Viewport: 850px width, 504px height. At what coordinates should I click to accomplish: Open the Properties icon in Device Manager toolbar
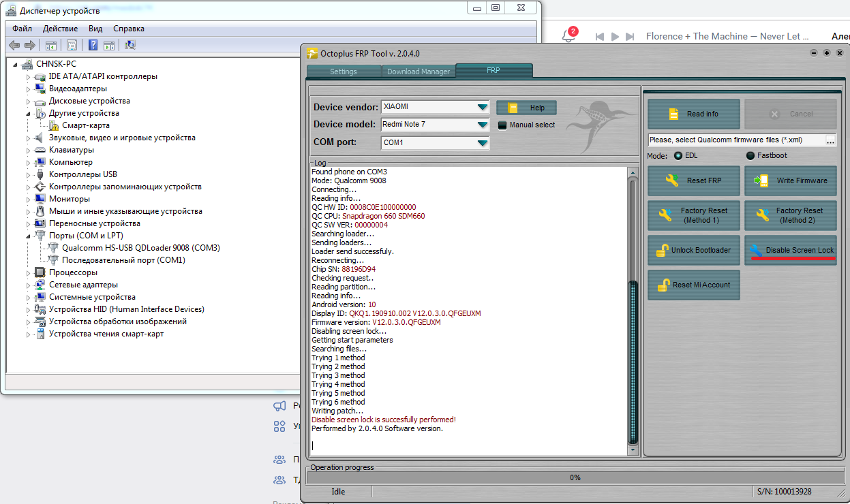click(x=71, y=45)
